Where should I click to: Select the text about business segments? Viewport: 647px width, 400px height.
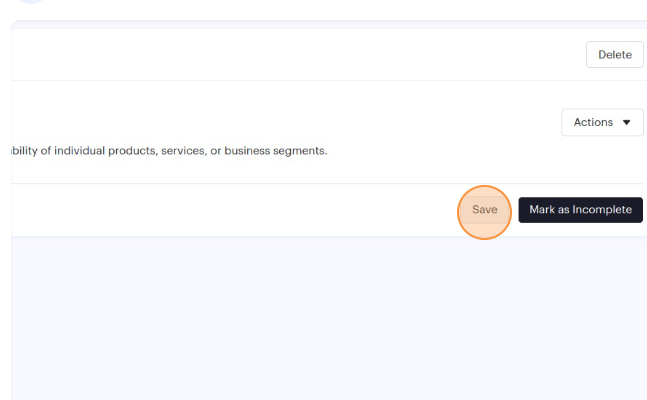pyautogui.click(x=169, y=151)
